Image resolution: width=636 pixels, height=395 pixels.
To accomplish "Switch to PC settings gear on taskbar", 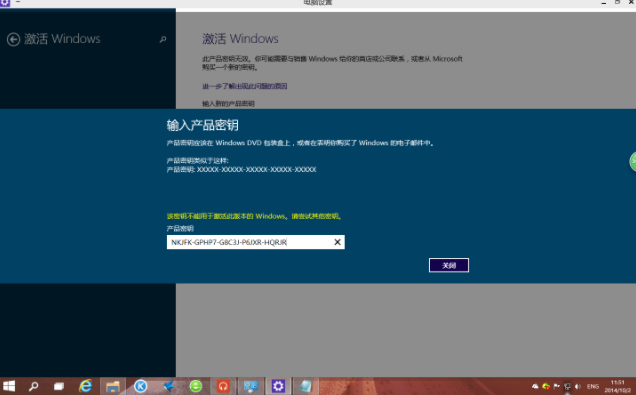I will click(x=278, y=386).
